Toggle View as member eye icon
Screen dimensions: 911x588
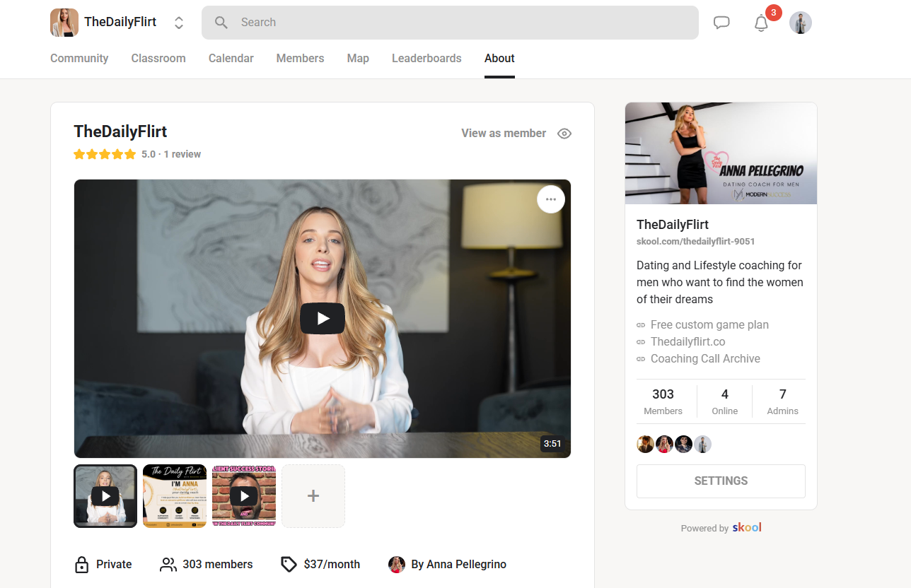click(x=564, y=134)
